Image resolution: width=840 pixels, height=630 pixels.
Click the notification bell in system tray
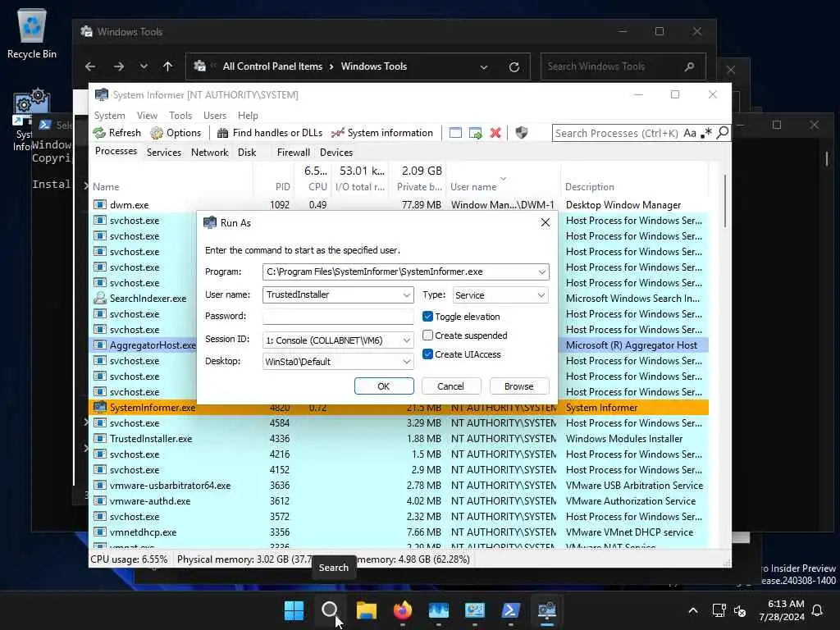(818, 610)
